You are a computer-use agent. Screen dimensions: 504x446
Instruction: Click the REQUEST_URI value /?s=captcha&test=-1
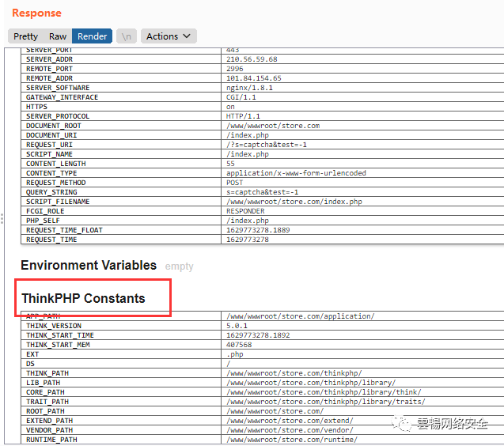click(x=267, y=145)
